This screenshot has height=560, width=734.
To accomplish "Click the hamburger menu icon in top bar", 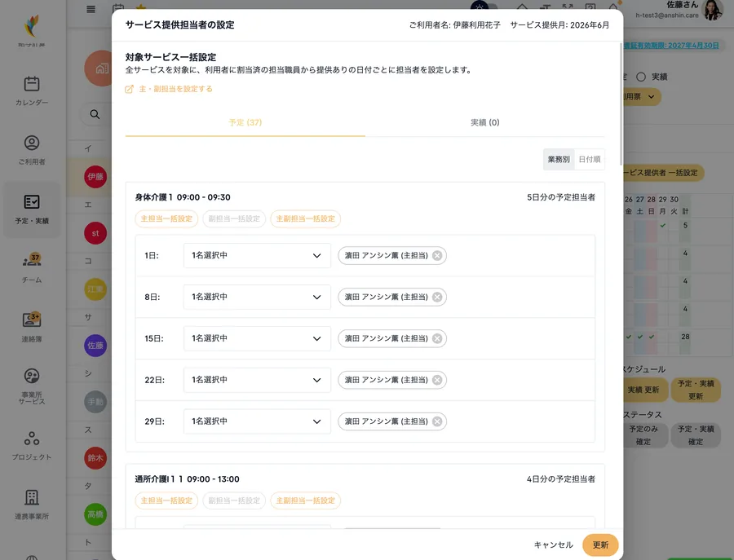I will (x=91, y=9).
